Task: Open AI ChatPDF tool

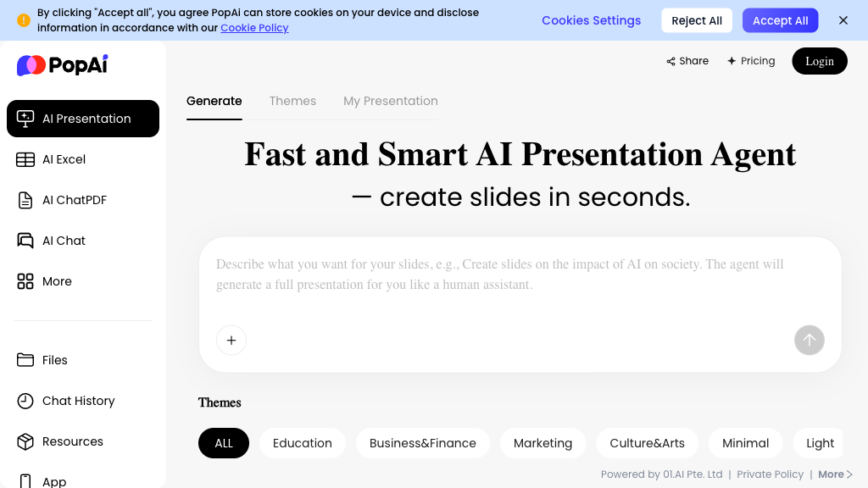Action: click(x=74, y=200)
